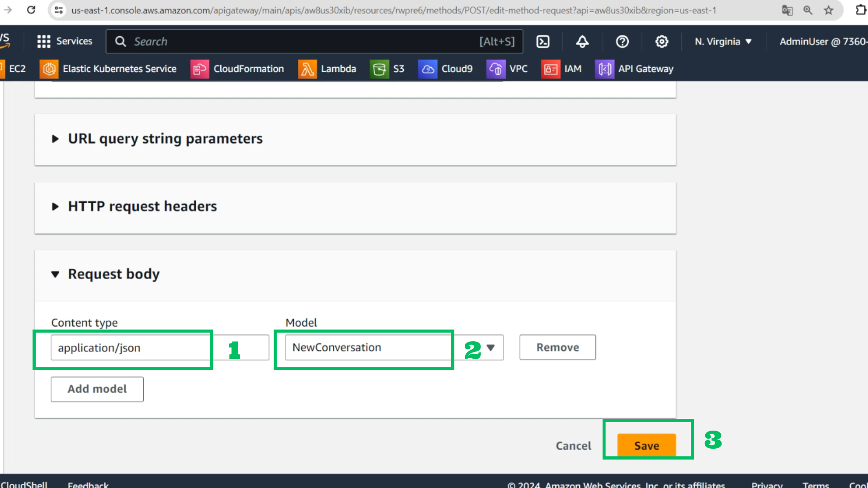Open the help question mark icon
This screenshot has height=488, width=868.
tap(622, 42)
